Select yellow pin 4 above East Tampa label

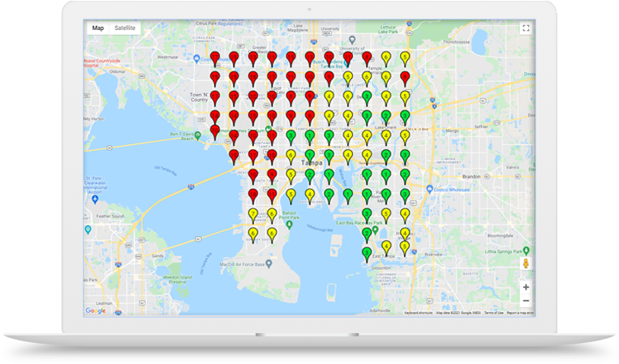pos(386,249)
